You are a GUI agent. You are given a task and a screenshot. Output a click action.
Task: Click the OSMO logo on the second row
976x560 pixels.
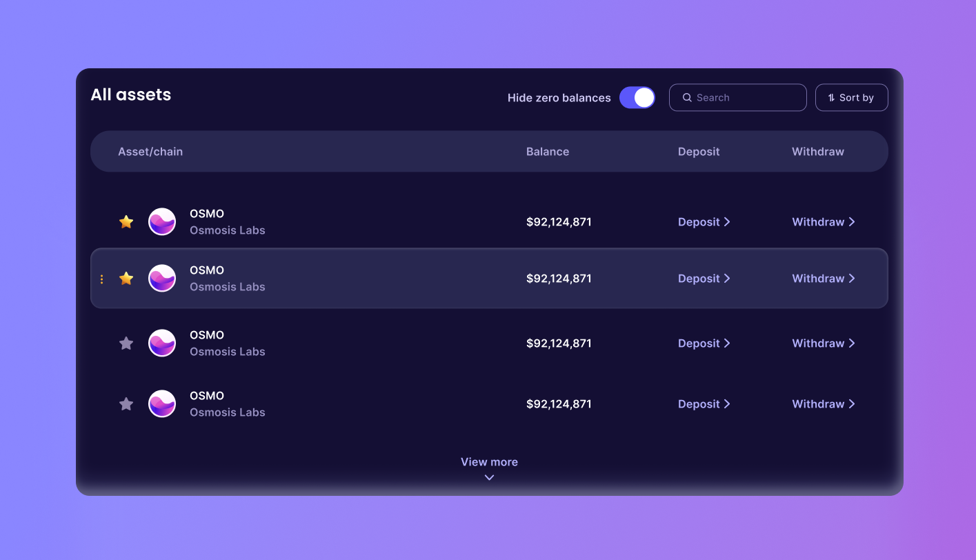161,278
